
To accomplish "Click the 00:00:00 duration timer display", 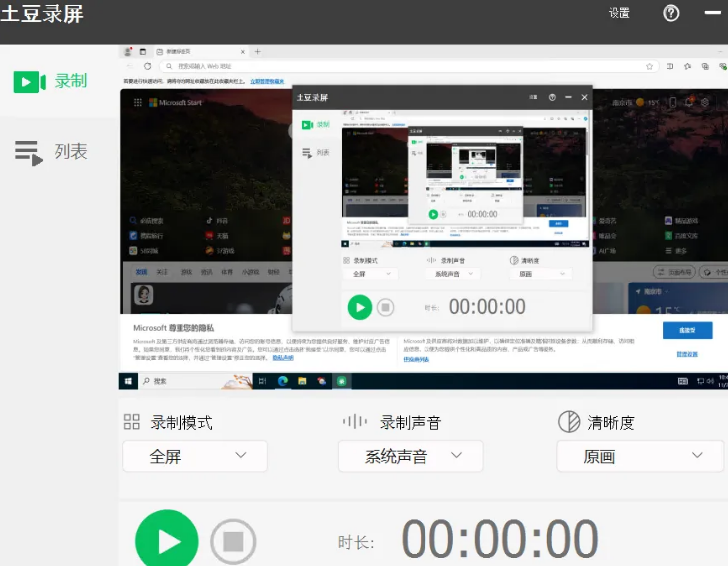I will tap(499, 540).
